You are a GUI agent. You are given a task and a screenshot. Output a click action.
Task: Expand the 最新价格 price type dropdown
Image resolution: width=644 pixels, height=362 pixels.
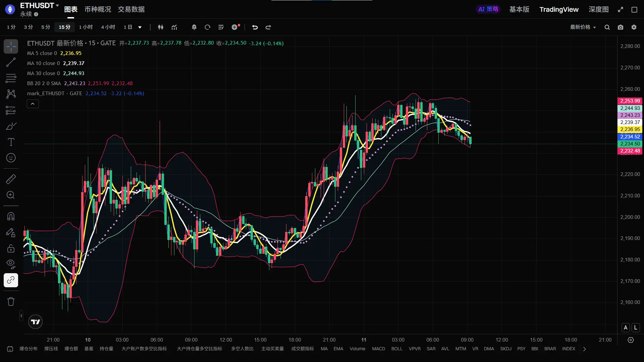(x=583, y=27)
